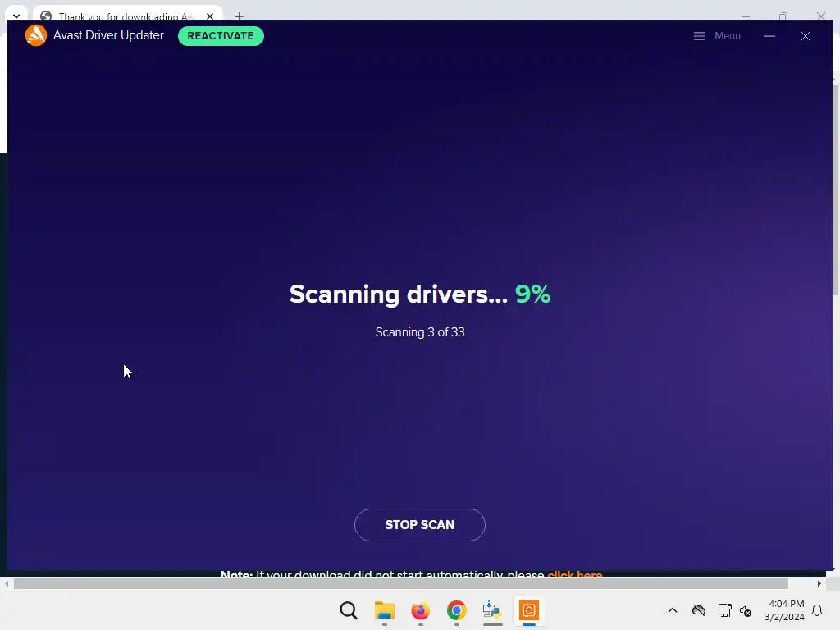
Task: Close the Avast Driver Updater window
Action: 806,36
